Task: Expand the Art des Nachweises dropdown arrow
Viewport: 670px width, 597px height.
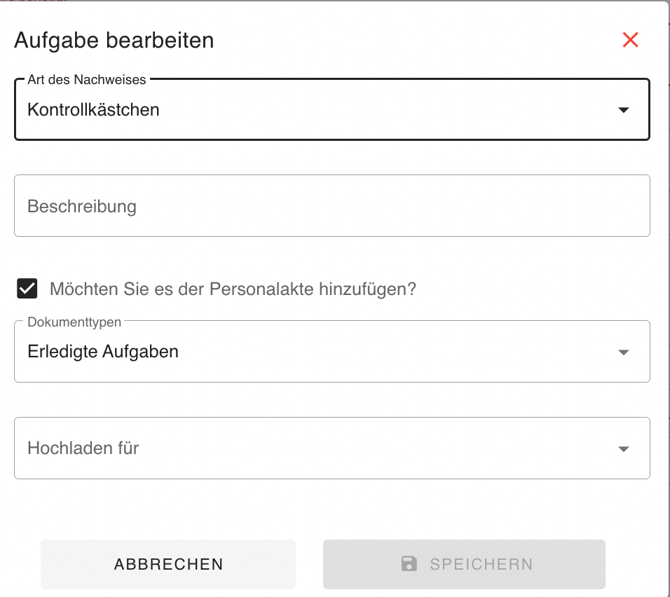Action: (x=623, y=110)
